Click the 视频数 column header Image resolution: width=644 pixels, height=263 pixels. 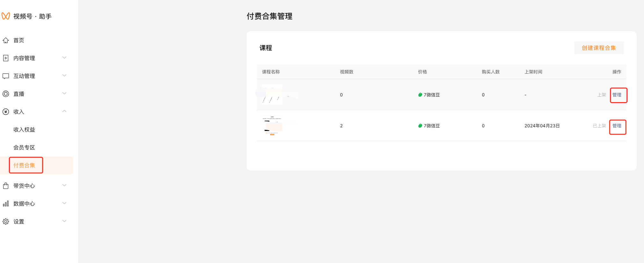347,72
